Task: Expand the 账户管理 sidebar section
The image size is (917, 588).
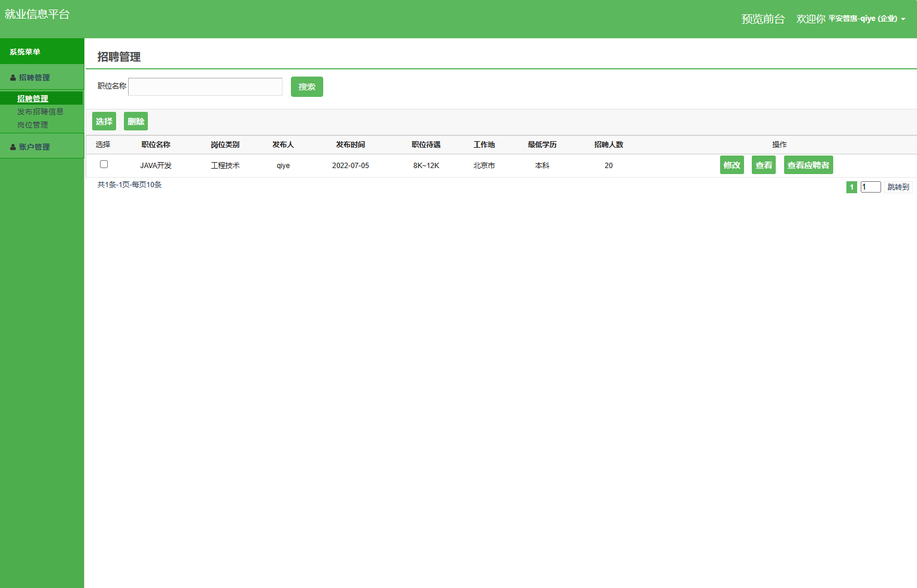Action: 42,147
